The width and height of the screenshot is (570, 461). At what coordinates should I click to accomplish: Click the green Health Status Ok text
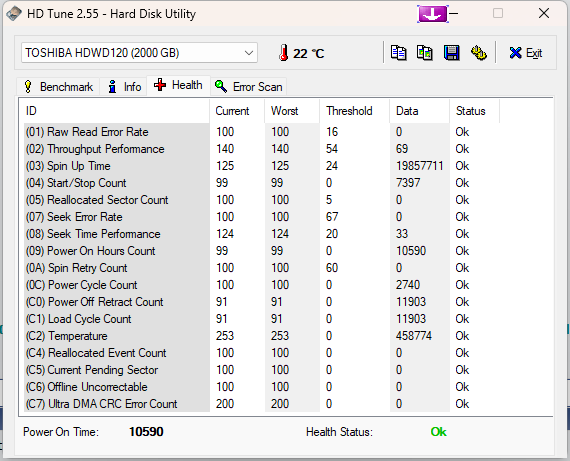coord(438,432)
